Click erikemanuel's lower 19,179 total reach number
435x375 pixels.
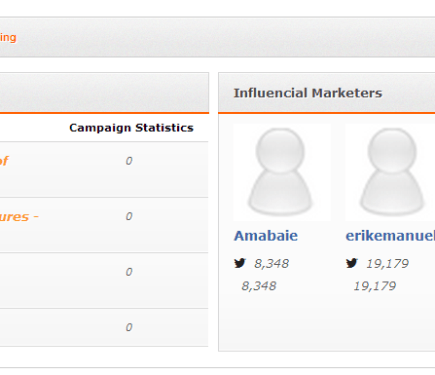(375, 286)
